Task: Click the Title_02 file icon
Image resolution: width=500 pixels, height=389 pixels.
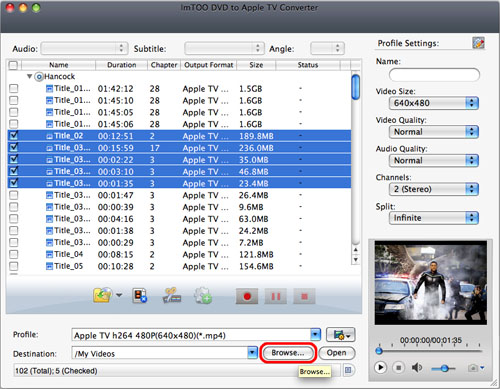Action: [x=50, y=136]
